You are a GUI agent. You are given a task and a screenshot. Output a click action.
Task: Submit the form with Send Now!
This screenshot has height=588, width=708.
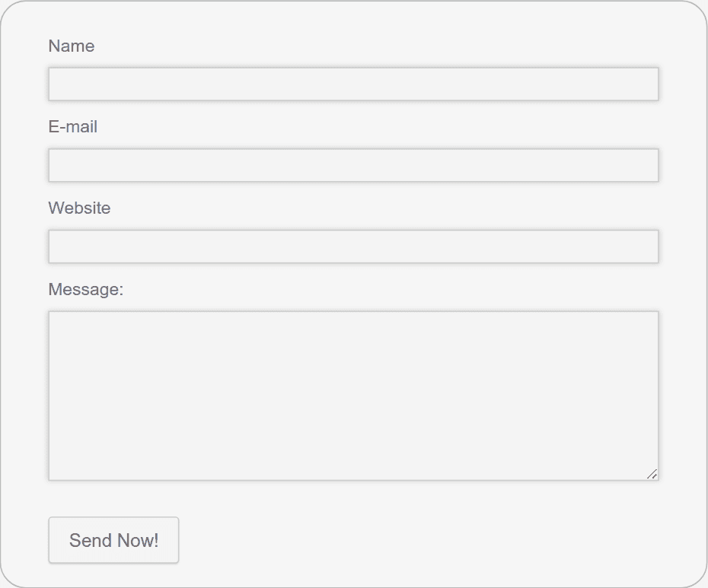tap(113, 540)
